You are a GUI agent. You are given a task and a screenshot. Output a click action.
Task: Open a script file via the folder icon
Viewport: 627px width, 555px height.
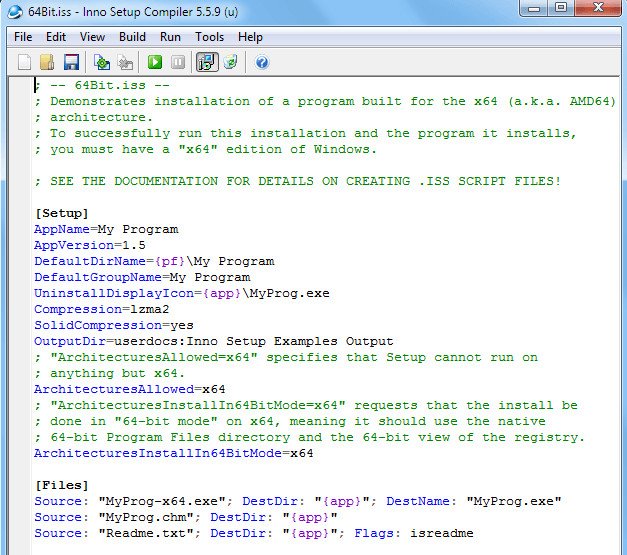pos(47,62)
